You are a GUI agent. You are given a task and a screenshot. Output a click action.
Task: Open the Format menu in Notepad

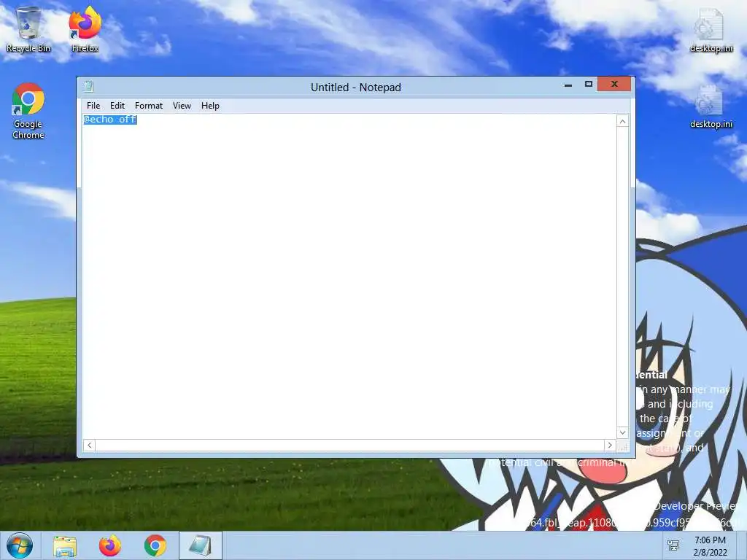(149, 106)
